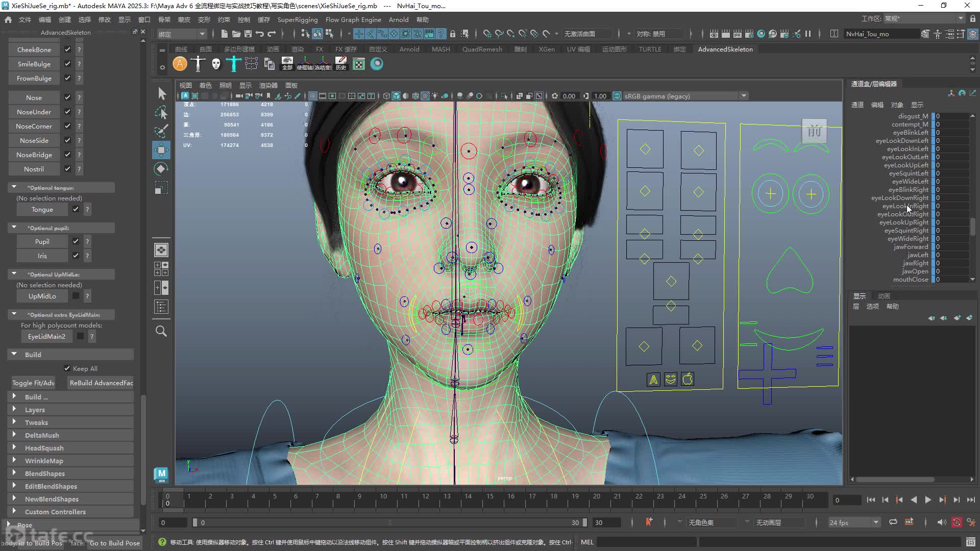Image resolution: width=980 pixels, height=551 pixels.
Task: Open the viewport search magnifier icon
Action: (x=161, y=331)
